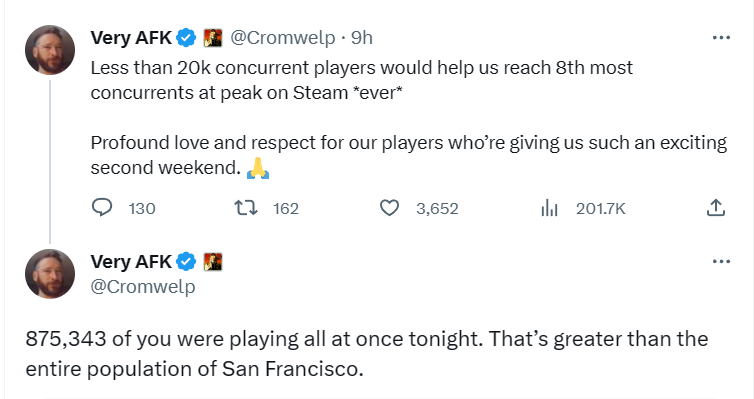Click verified badge beside first Very AFK name

pyautogui.click(x=186, y=37)
